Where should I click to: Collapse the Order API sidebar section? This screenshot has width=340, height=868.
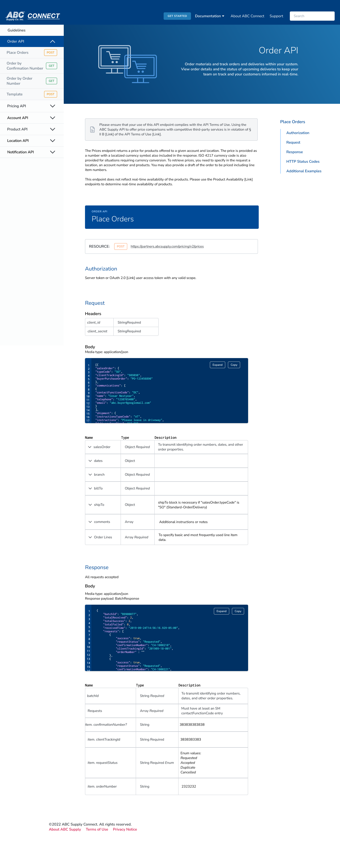tap(53, 41)
